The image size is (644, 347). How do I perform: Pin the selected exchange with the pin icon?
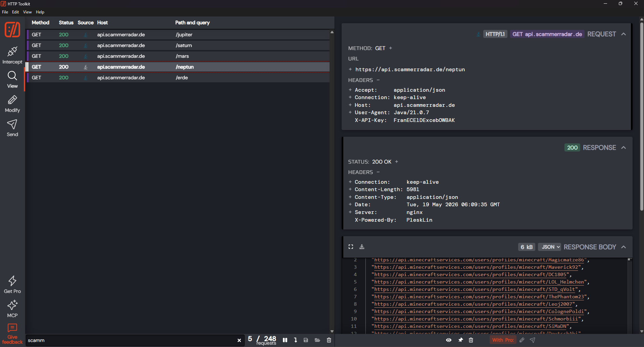[x=460, y=340]
